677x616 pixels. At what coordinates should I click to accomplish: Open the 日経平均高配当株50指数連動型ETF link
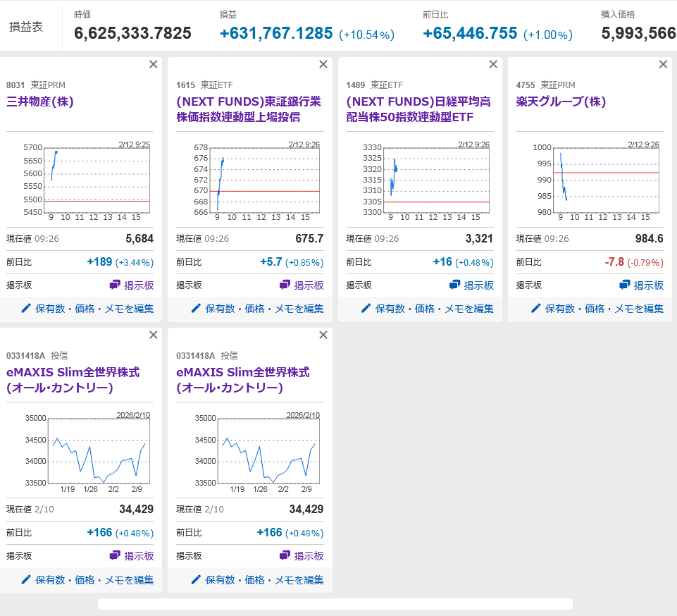(418, 109)
